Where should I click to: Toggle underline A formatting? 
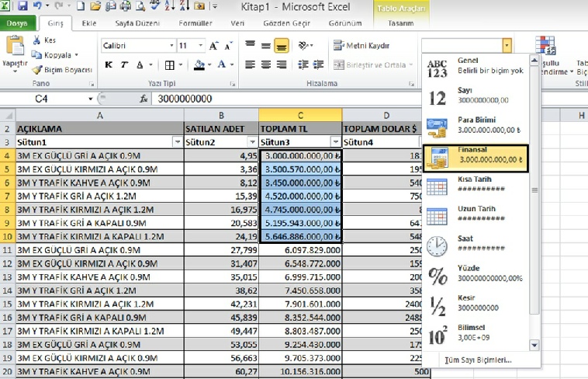coord(140,65)
